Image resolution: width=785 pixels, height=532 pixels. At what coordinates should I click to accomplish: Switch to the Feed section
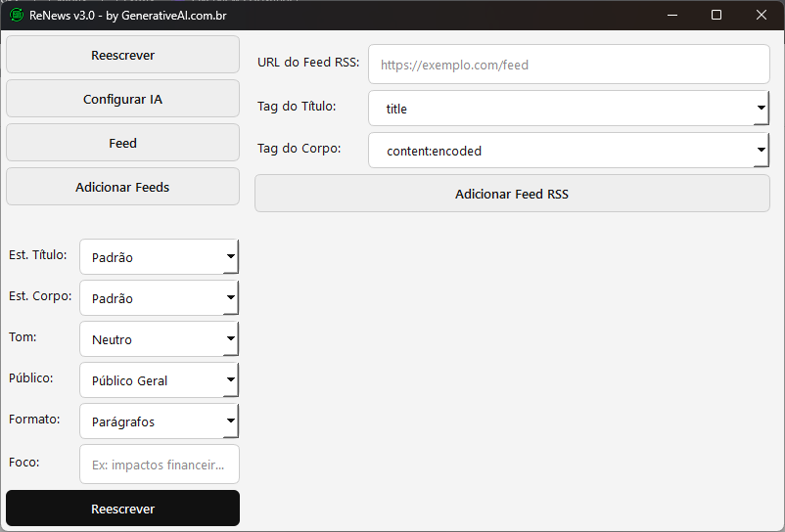[122, 143]
